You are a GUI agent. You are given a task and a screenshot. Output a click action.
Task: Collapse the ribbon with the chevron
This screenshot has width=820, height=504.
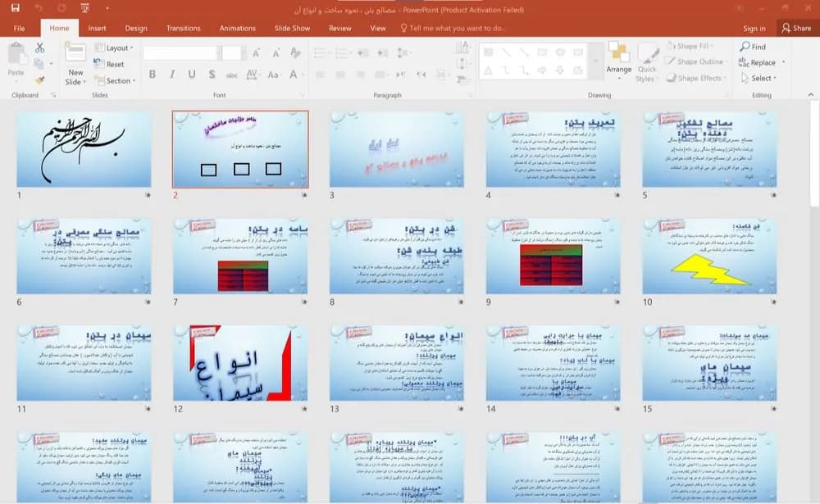coord(811,94)
